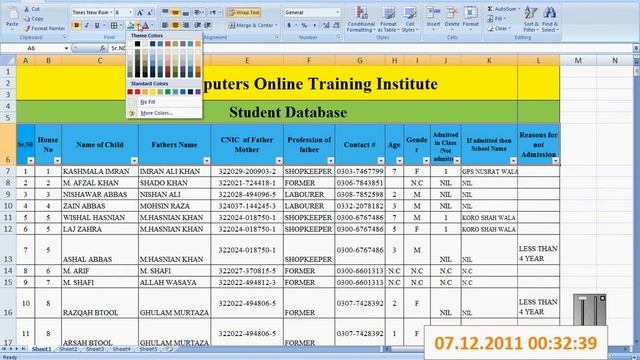Open the font name dropdown
The width and height of the screenshot is (640, 360).
click(111, 13)
